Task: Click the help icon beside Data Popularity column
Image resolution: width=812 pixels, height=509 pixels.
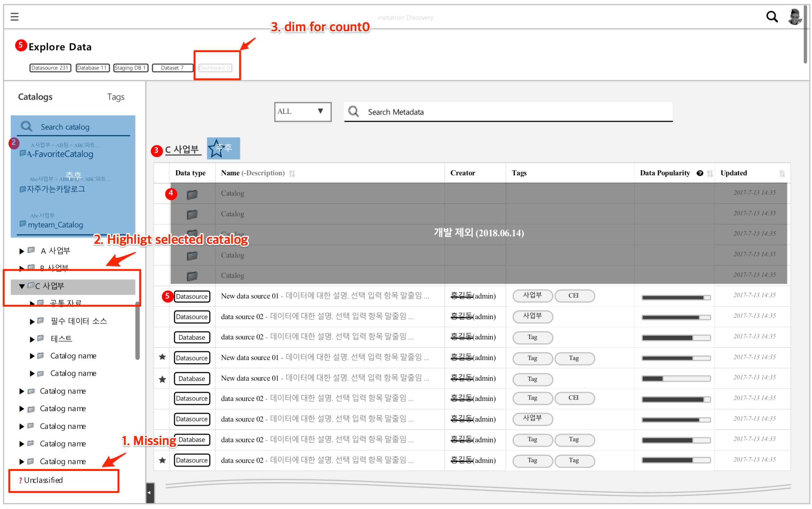Action: coord(700,173)
